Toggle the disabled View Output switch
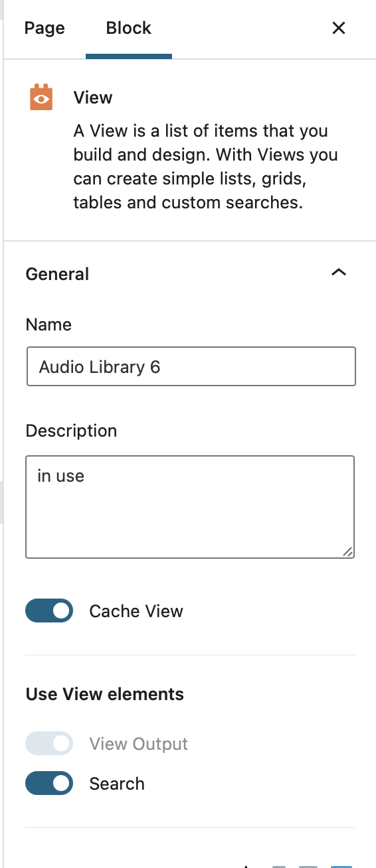Image resolution: width=376 pixels, height=868 pixels. [x=49, y=744]
